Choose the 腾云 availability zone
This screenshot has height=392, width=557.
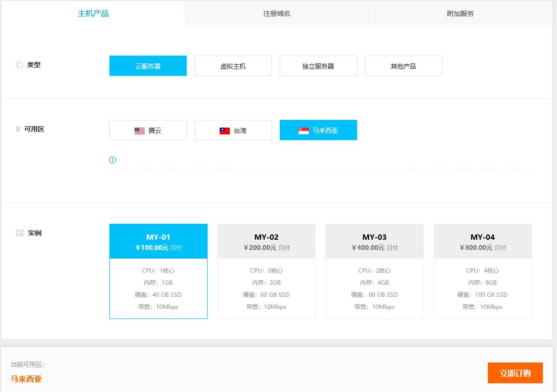coord(148,130)
